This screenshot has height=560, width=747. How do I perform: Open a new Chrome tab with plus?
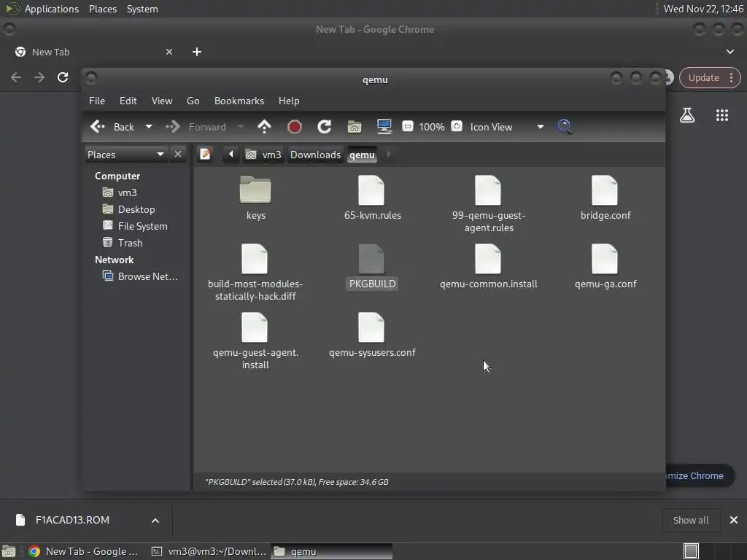(x=197, y=52)
